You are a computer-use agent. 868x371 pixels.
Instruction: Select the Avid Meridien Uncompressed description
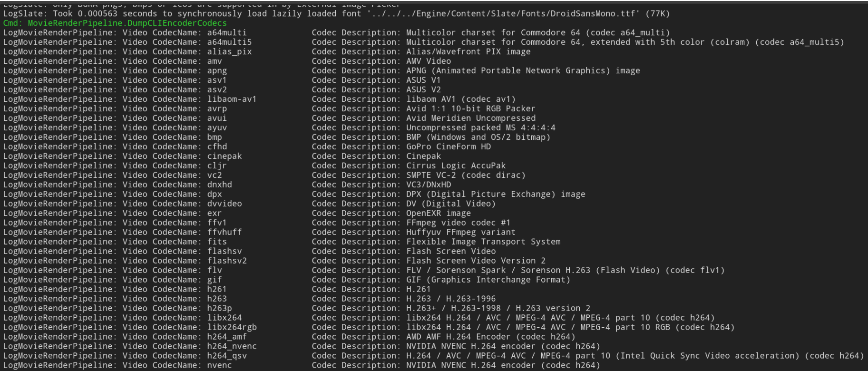(x=471, y=118)
